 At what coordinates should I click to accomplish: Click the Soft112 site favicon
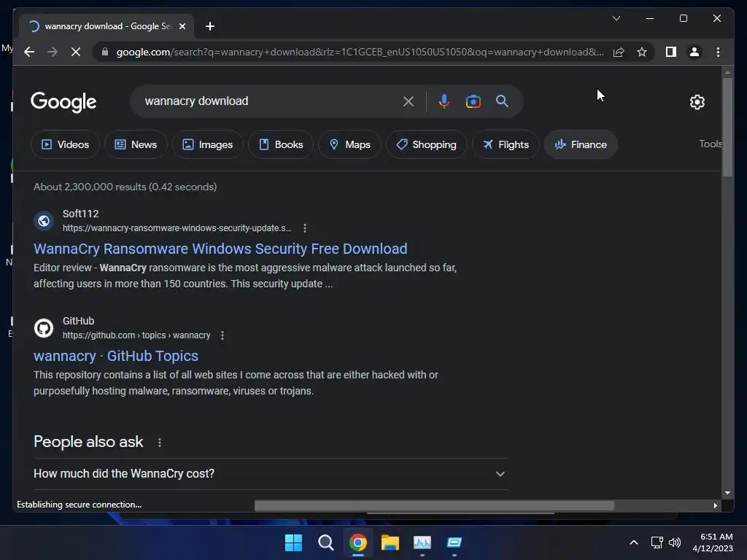point(43,221)
